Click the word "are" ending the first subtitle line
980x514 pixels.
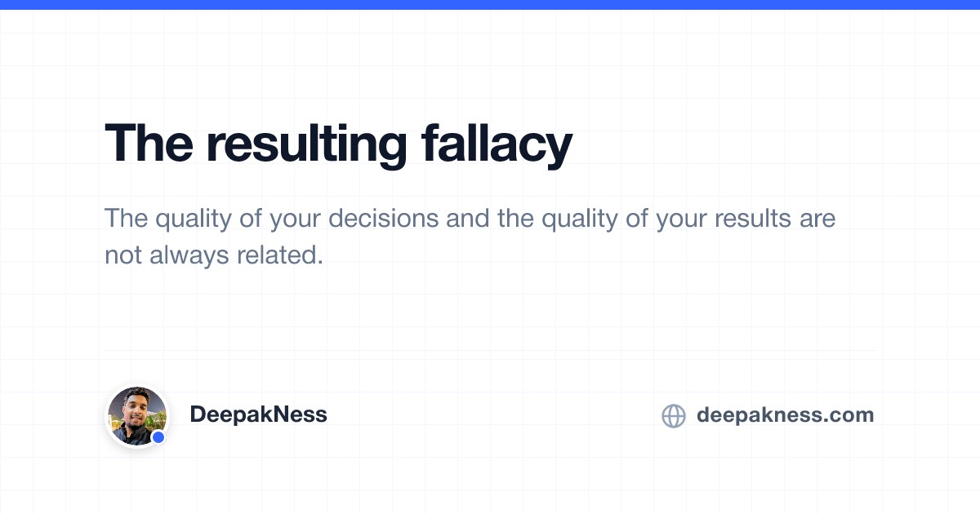(814, 220)
